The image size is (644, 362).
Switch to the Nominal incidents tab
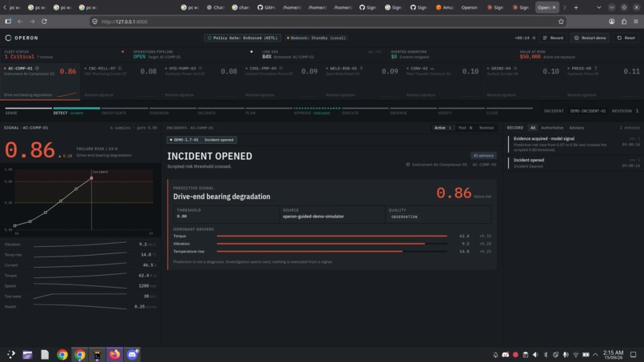pos(487,128)
